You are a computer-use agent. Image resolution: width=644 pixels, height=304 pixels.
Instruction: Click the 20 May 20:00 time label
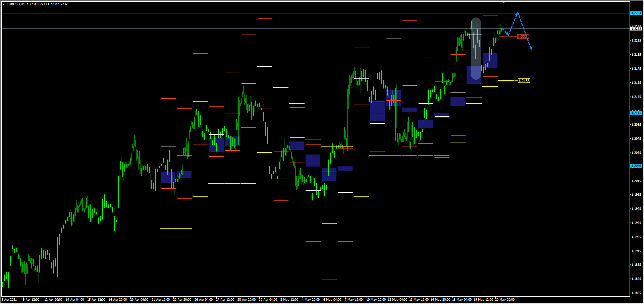(504, 300)
